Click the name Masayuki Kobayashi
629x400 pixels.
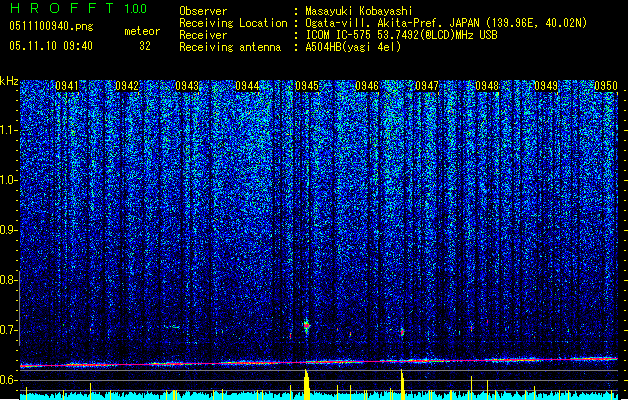[359, 11]
